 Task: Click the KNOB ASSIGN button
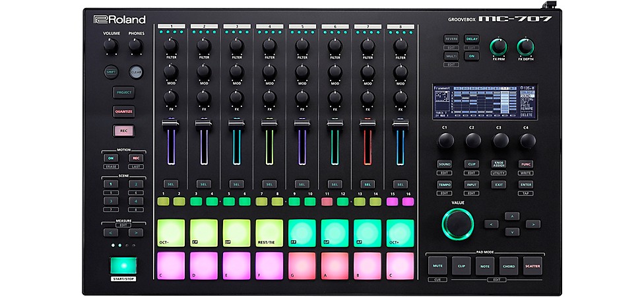pyautogui.click(x=499, y=164)
